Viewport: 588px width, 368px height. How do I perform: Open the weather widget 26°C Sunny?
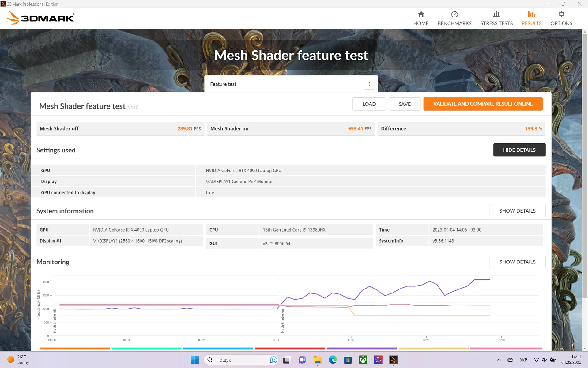(18, 360)
